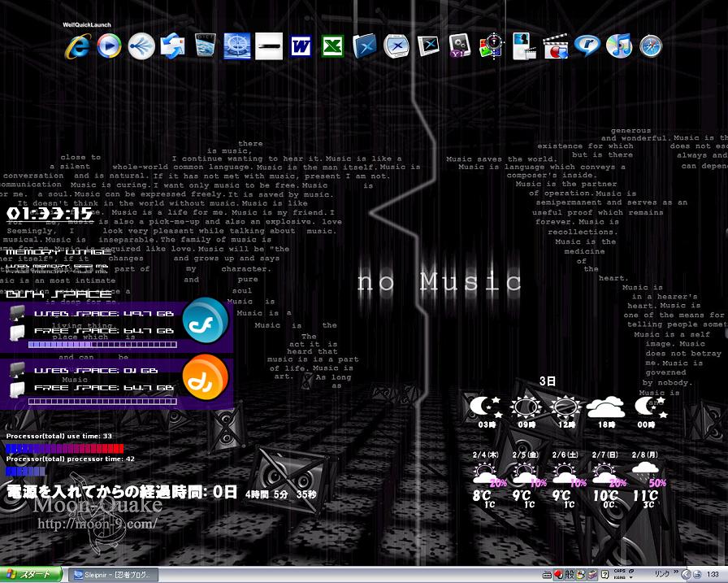Click the angled flat monitor icon with X
The image size is (728, 583).
pyautogui.click(x=427, y=46)
